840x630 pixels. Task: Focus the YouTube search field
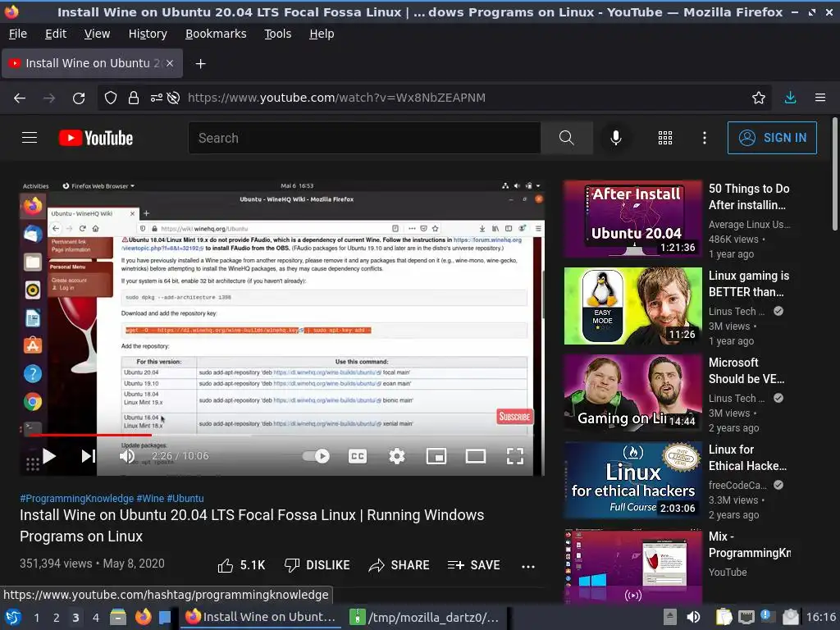pyautogui.click(x=364, y=138)
